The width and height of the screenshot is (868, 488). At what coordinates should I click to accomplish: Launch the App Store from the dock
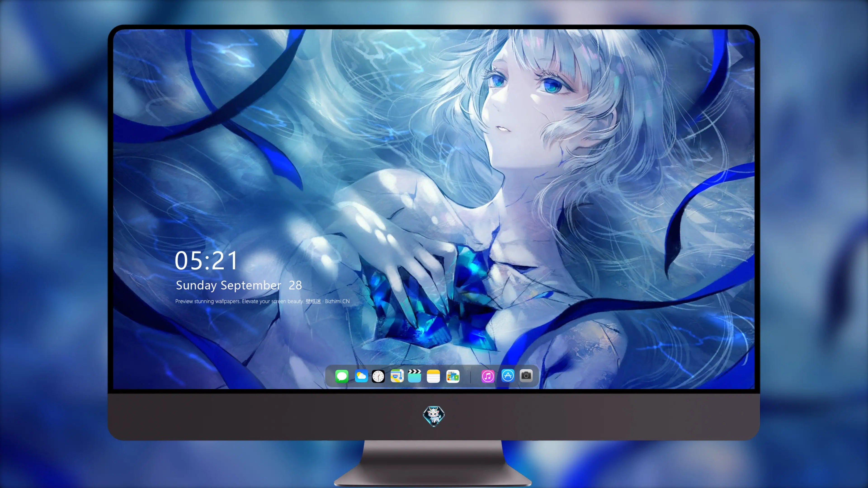click(x=508, y=375)
